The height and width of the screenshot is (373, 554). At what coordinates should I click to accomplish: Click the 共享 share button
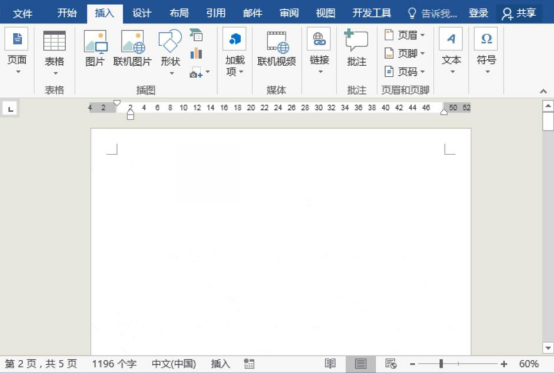click(x=519, y=13)
